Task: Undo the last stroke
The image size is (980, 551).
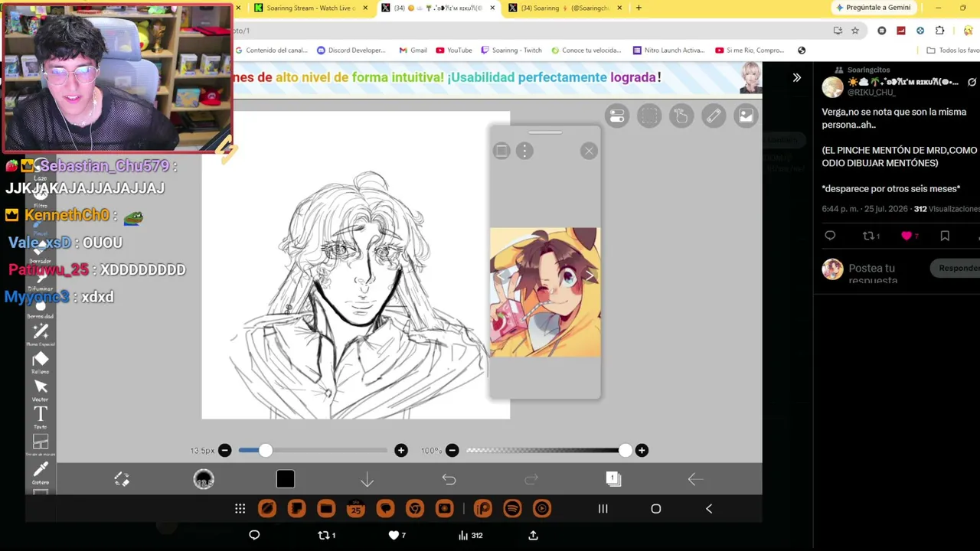Action: (x=449, y=479)
